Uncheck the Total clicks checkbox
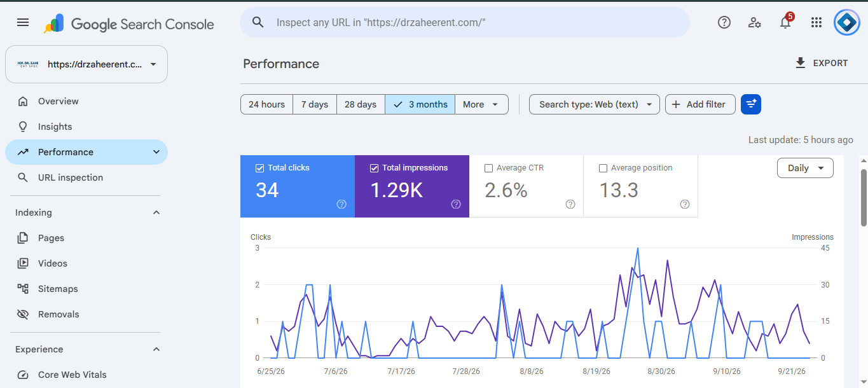This screenshot has height=388, width=868. pyautogui.click(x=259, y=168)
